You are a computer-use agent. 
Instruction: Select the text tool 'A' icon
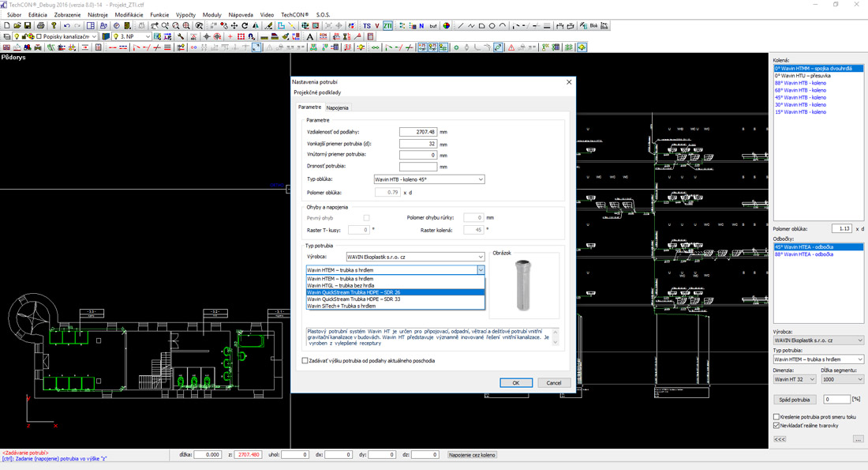(x=310, y=36)
